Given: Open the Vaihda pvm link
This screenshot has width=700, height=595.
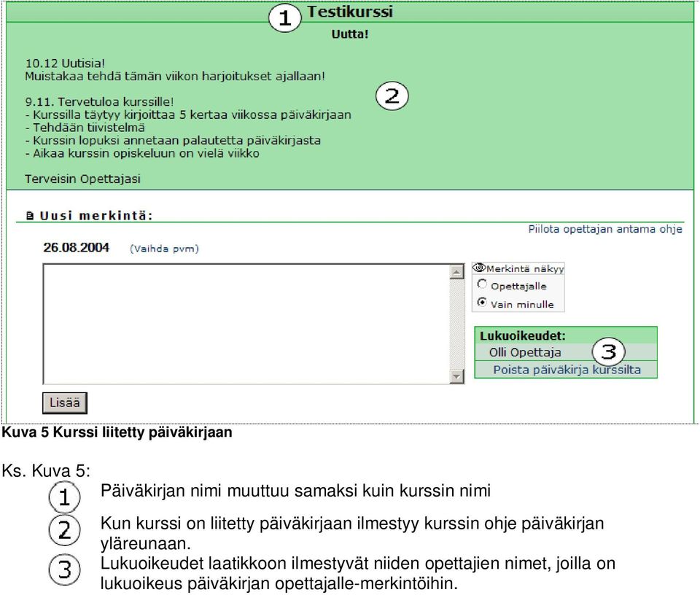Looking at the screenshot, I should (x=164, y=249).
